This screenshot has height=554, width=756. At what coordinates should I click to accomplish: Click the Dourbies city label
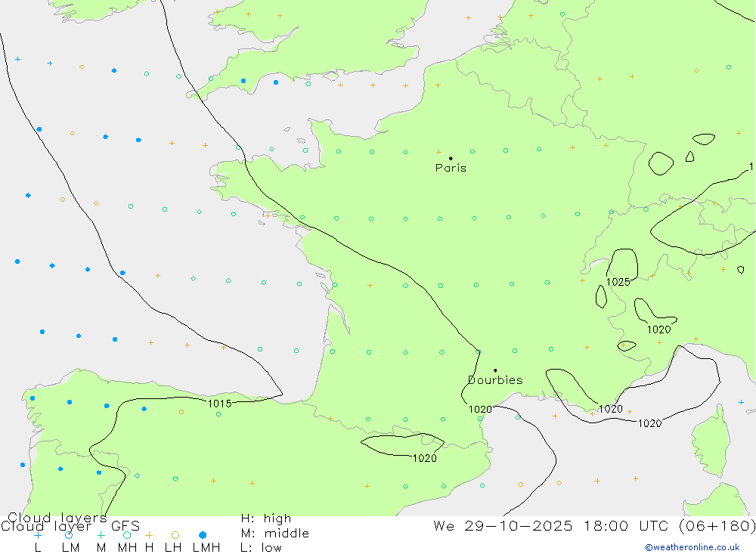click(x=495, y=380)
